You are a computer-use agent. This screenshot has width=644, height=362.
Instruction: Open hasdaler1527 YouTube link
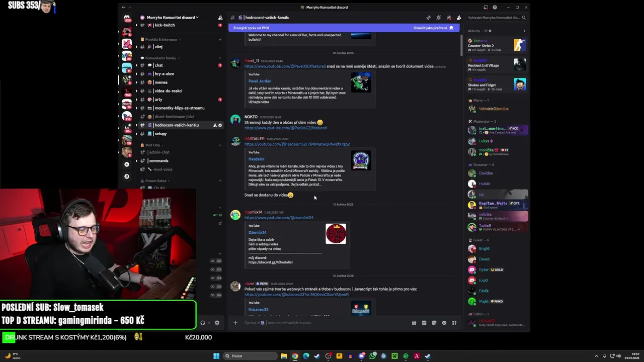[x=297, y=144]
